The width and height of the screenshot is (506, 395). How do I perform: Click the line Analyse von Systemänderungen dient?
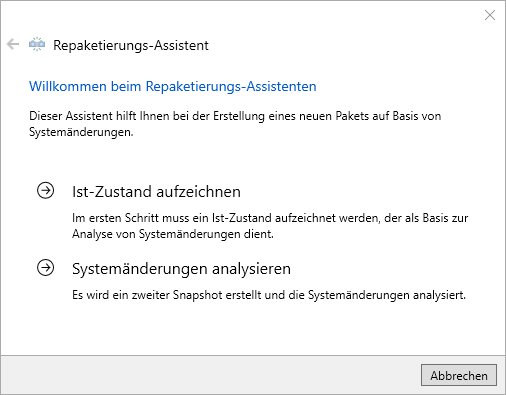tap(173, 234)
